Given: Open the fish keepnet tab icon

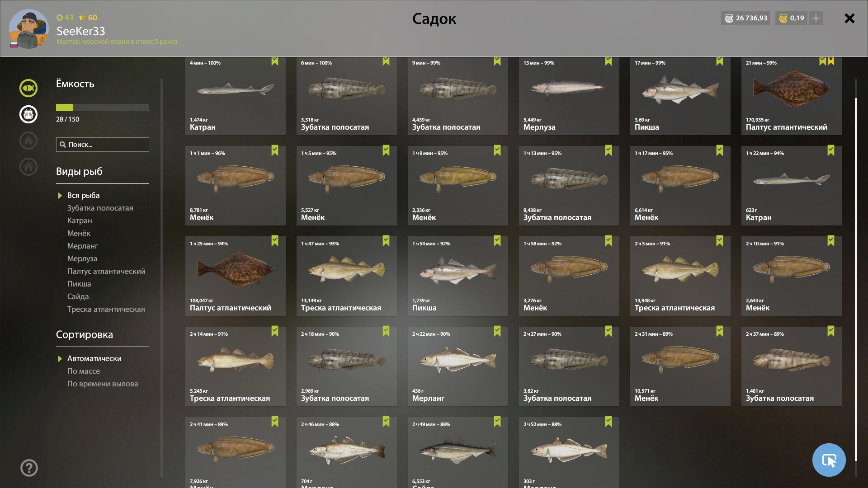Looking at the screenshot, I should click(x=28, y=88).
